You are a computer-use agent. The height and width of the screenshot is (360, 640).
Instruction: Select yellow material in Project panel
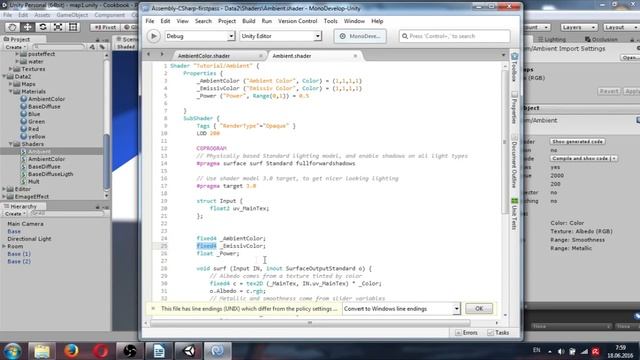[x=37, y=137]
